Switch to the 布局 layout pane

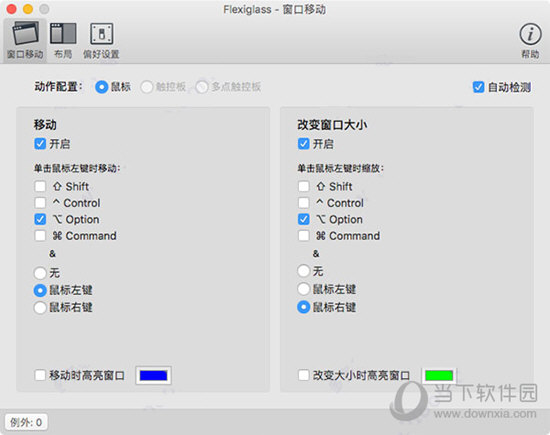click(63, 40)
